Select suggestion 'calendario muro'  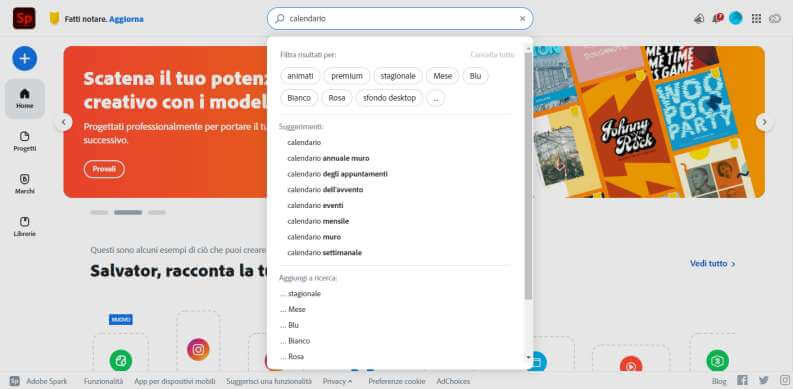pyautogui.click(x=314, y=237)
